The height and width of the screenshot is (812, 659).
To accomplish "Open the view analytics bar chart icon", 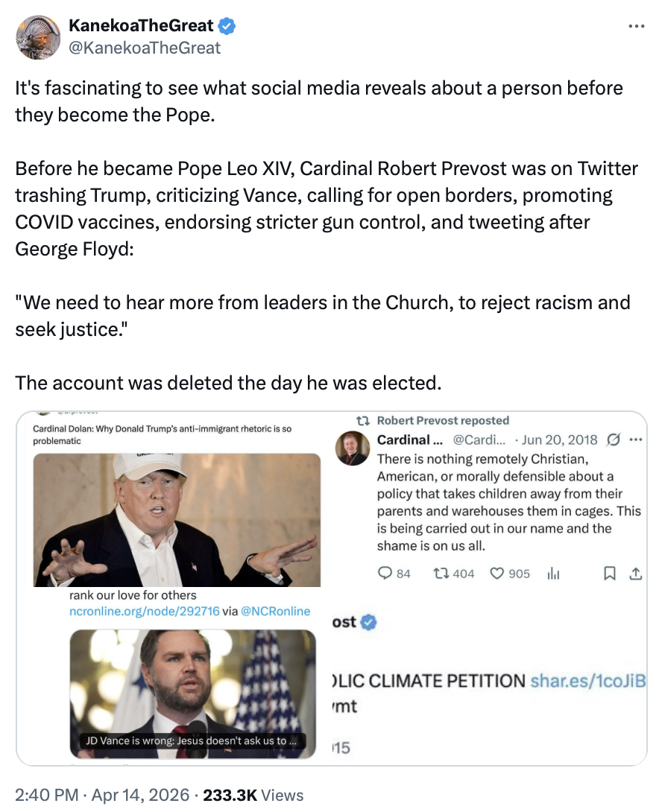I will [553, 573].
